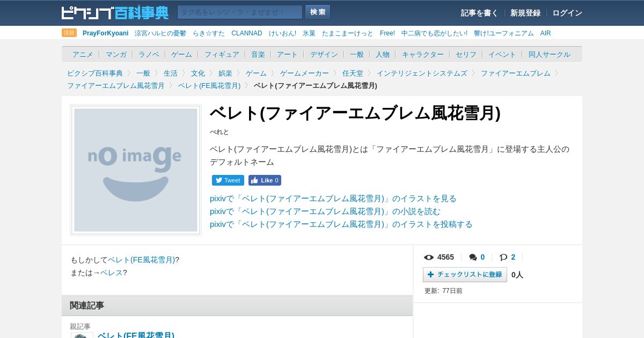Click the Facebook Like button
644x338 pixels.
coord(265,180)
